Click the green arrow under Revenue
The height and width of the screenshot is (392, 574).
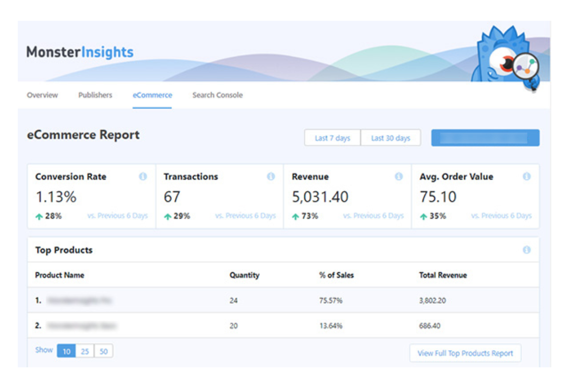click(x=295, y=216)
